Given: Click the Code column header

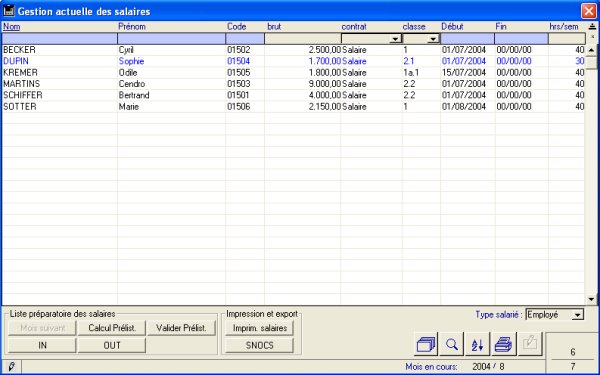Looking at the screenshot, I should click(236, 26).
